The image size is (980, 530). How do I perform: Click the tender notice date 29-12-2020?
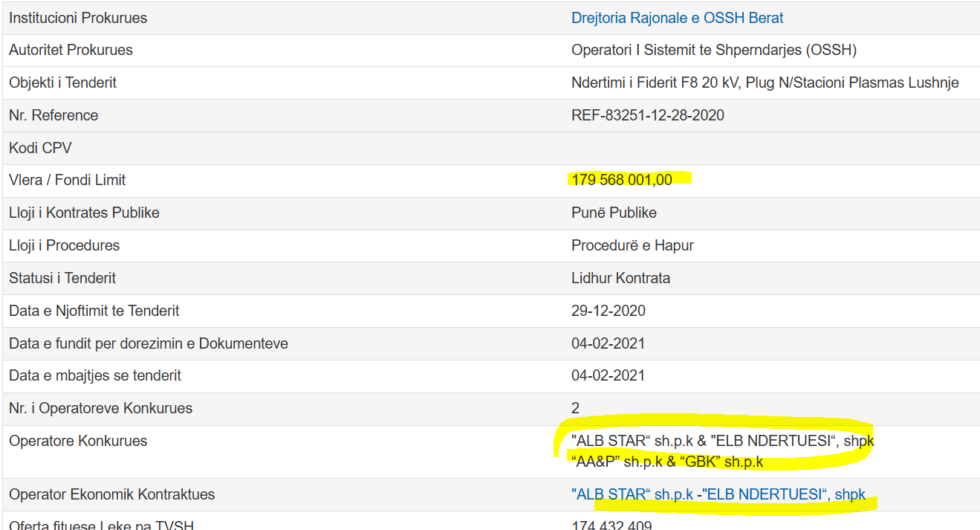pyautogui.click(x=608, y=311)
